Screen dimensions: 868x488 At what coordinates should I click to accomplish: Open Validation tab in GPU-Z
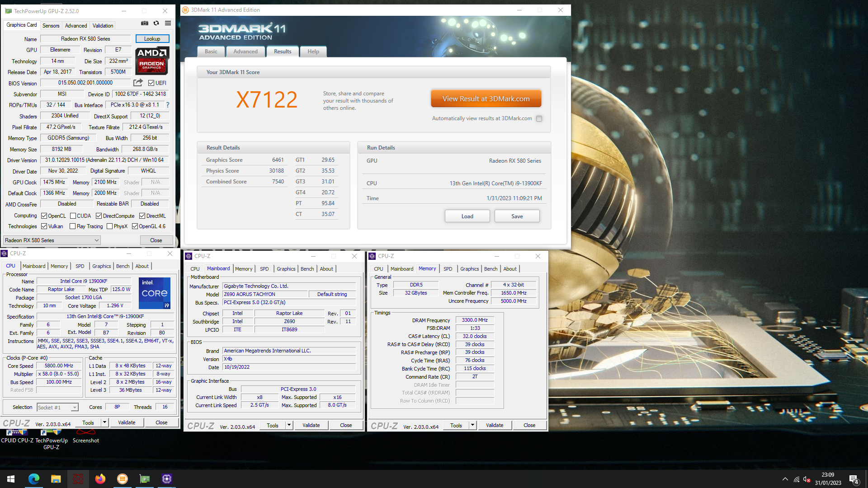click(x=103, y=26)
